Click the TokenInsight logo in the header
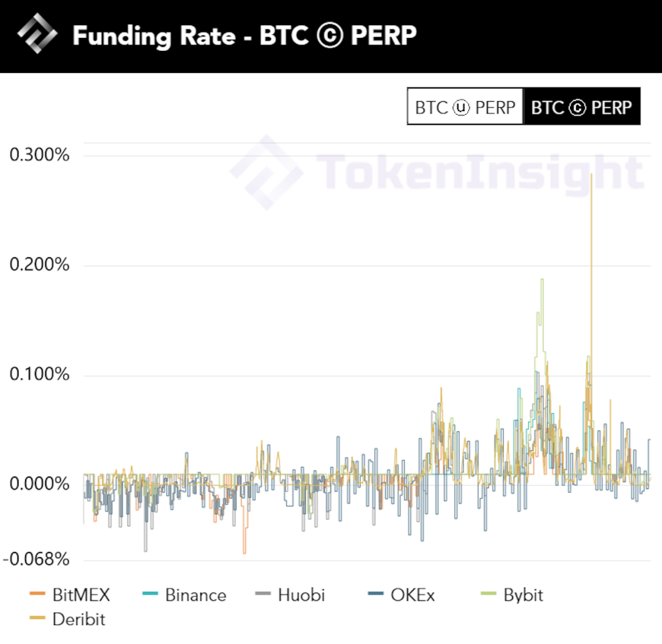The height and width of the screenshot is (644, 662). (x=37, y=34)
